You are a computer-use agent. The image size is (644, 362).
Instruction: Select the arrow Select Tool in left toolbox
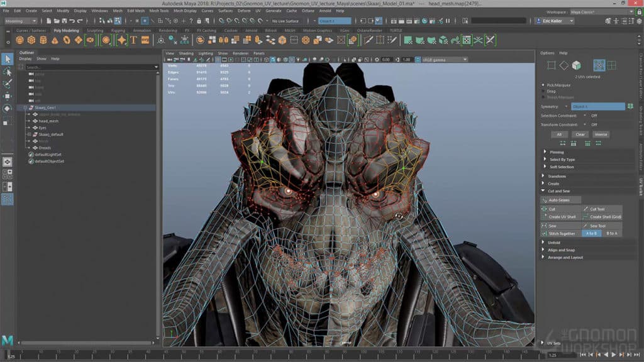coord(8,58)
